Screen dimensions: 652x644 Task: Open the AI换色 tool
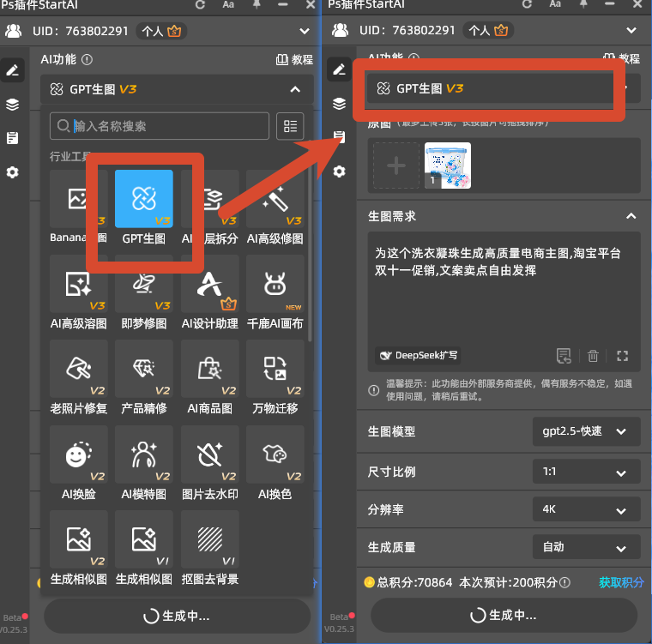click(275, 454)
